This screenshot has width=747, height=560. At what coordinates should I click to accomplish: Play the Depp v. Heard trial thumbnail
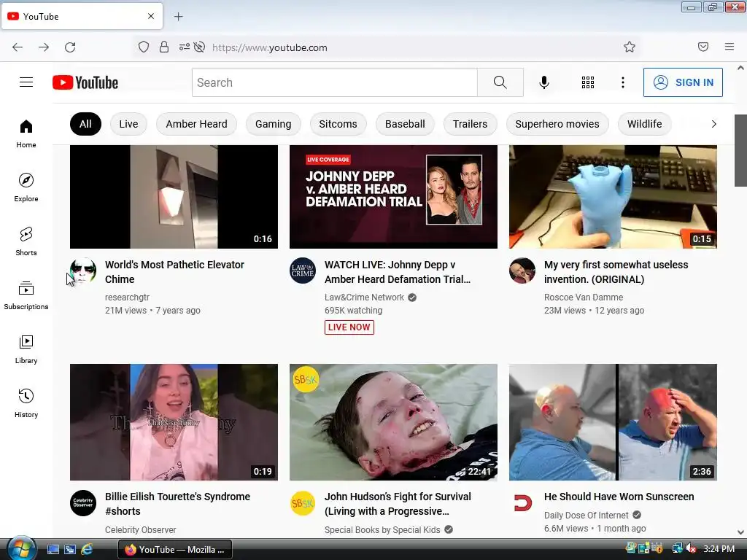click(393, 197)
